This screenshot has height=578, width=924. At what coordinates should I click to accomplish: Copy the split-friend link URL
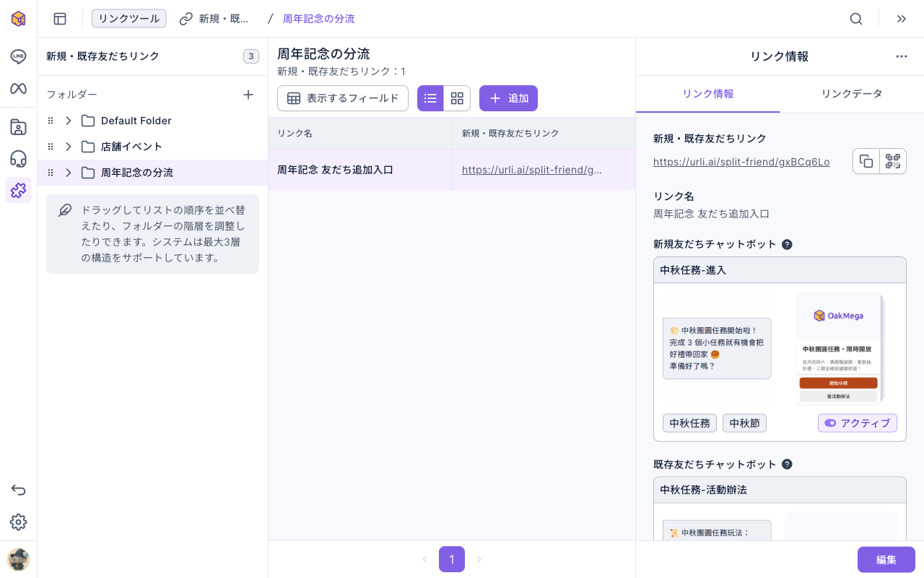click(866, 161)
